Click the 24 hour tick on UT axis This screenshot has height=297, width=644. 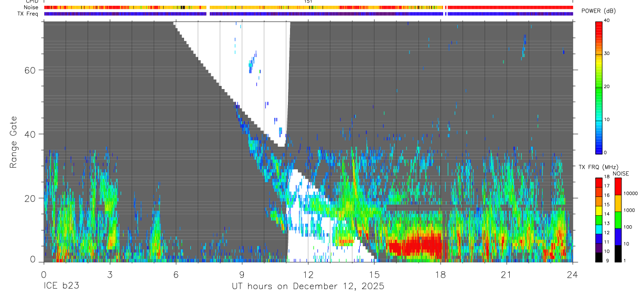(572, 274)
